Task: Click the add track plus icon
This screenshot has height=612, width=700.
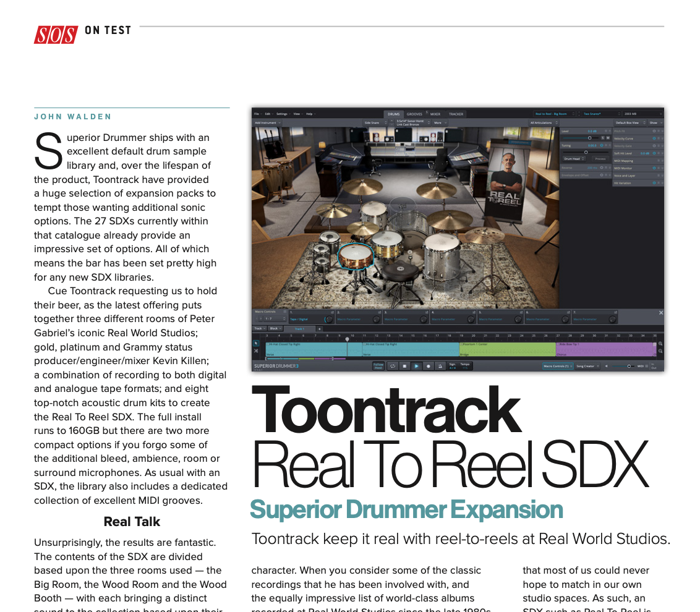Action: click(x=319, y=328)
